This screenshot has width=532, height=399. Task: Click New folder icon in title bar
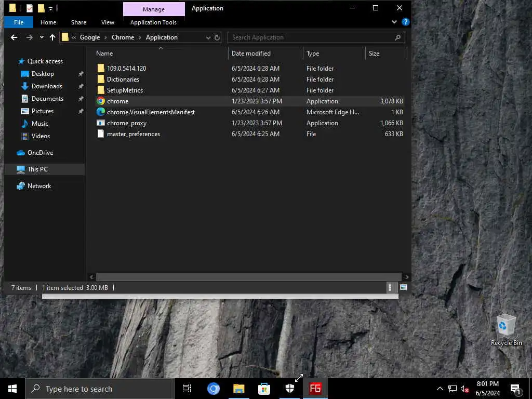[41, 8]
